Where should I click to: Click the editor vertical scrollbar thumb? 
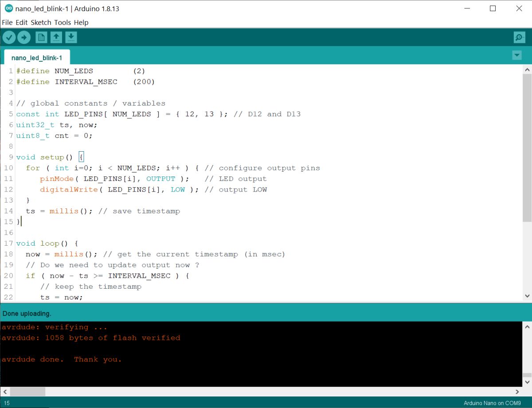[527, 148]
